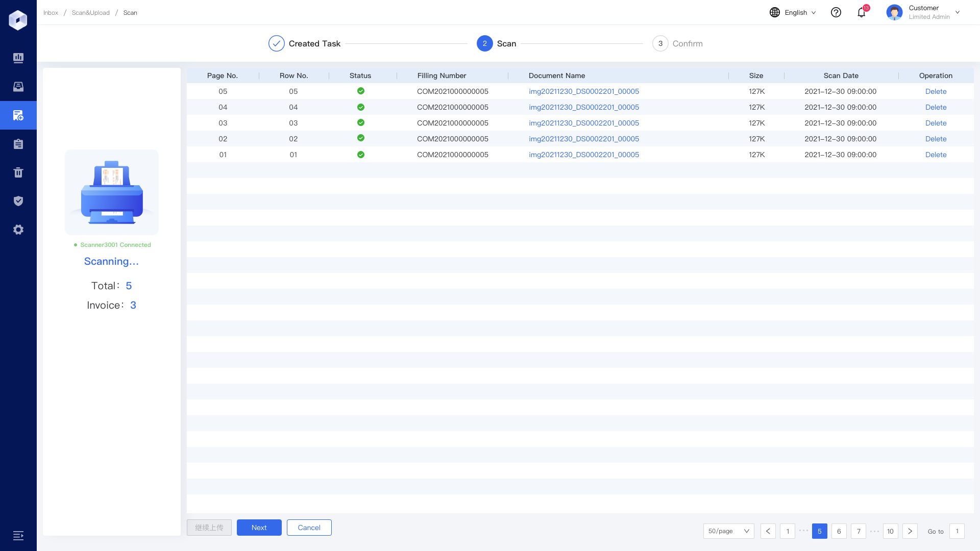Open document link in page 01 row
The height and width of the screenshot is (551, 980).
tap(584, 155)
